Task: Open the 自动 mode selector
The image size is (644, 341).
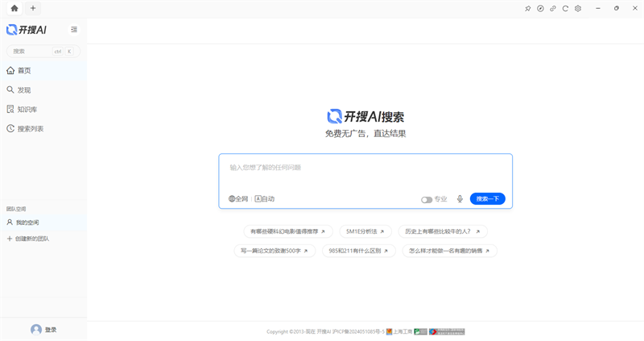Action: point(265,198)
